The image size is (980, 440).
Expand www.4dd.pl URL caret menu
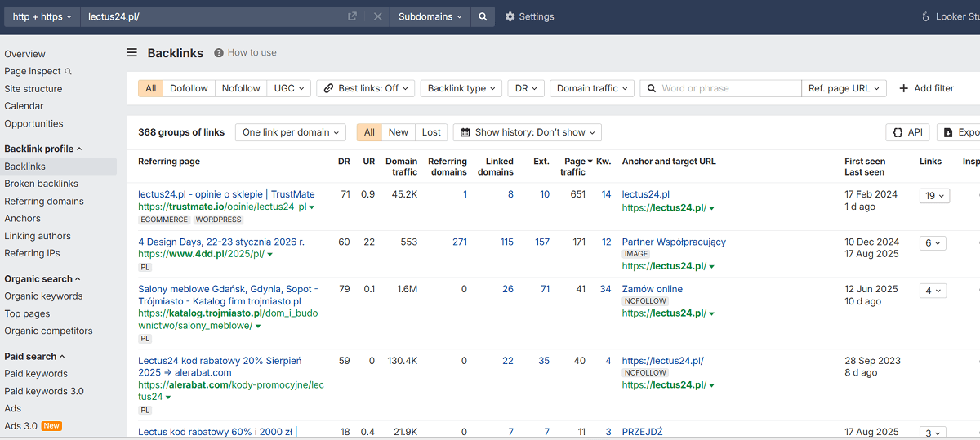[x=269, y=256]
